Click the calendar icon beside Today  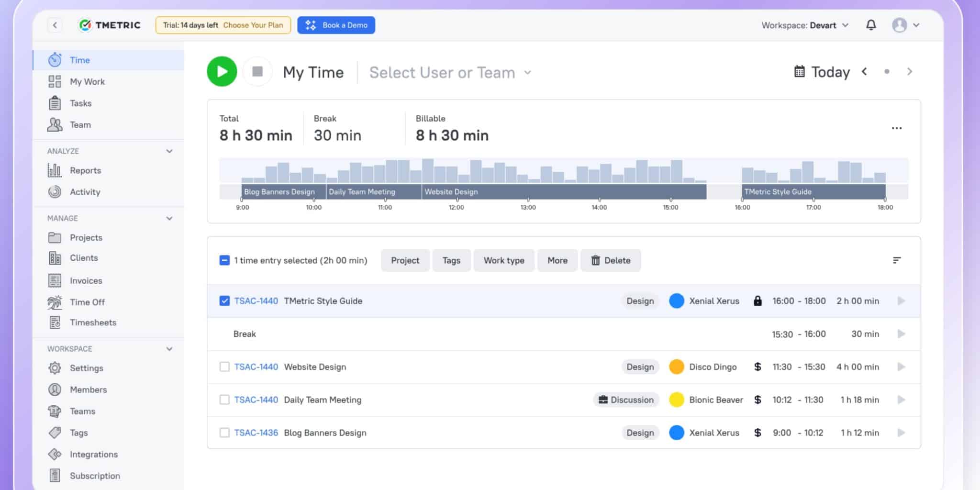(x=799, y=72)
